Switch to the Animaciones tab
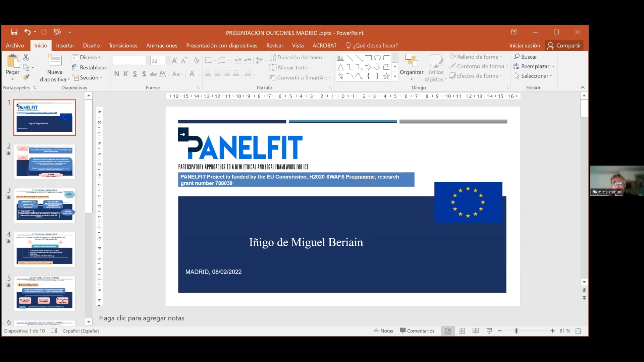The image size is (644, 362). pos(162,46)
